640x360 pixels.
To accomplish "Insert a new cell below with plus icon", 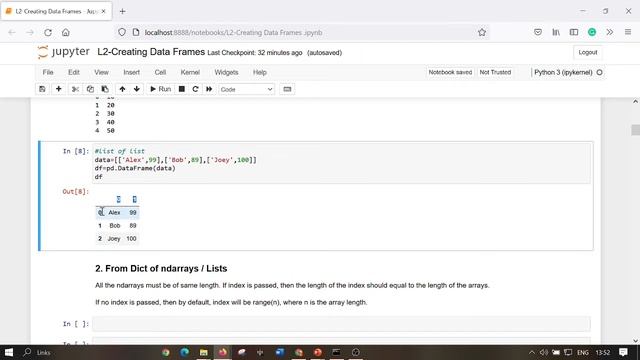I will tap(58, 89).
